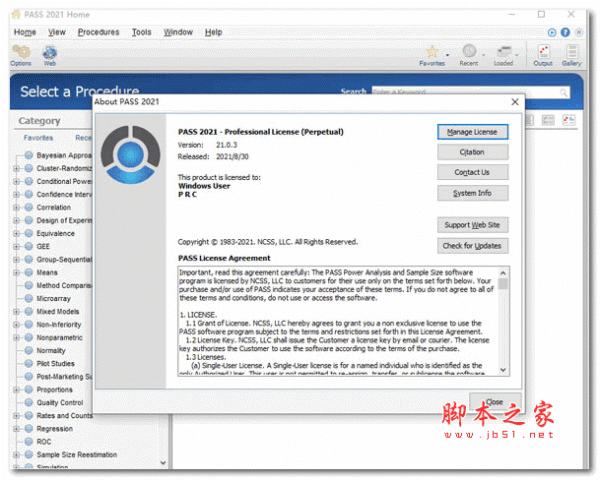
Task: Open the Options gear icon in toolbar
Action: [x=21, y=52]
